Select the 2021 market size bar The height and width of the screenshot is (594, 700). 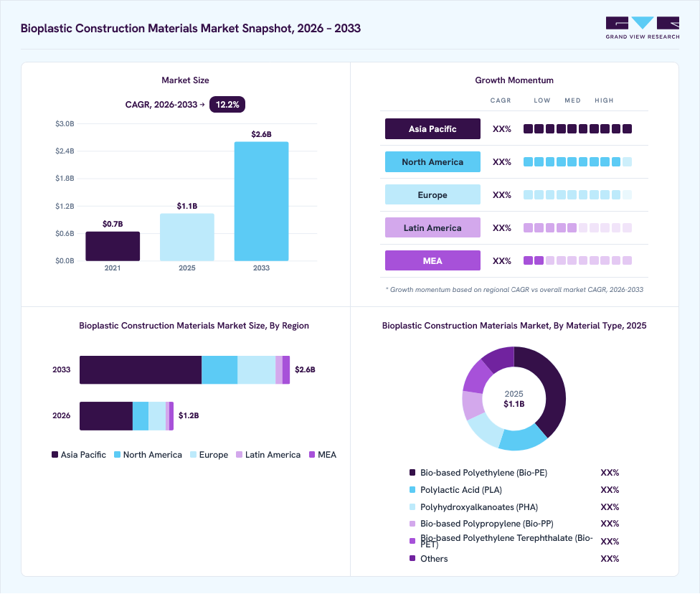(x=113, y=246)
